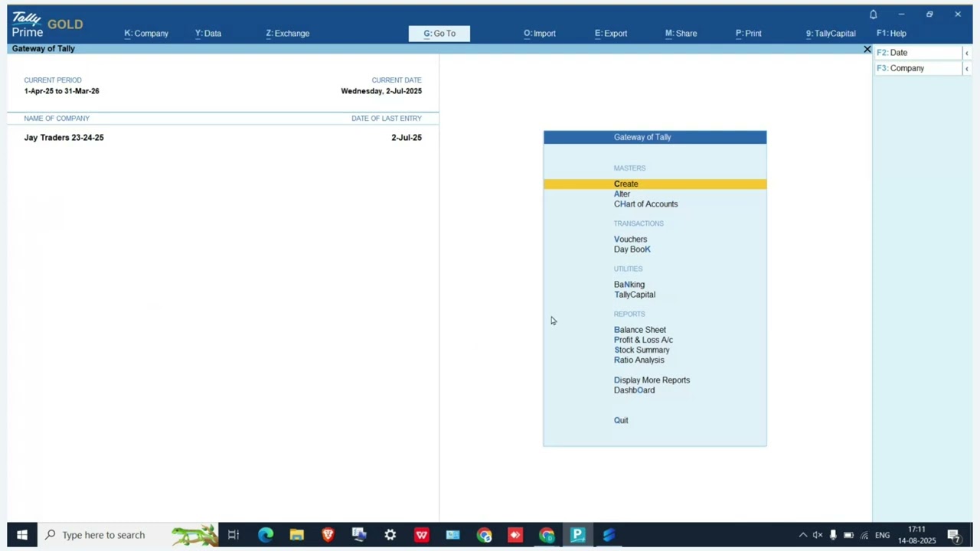Switch to the Tally Prime taskbar icon
The height and width of the screenshot is (551, 980).
[577, 535]
